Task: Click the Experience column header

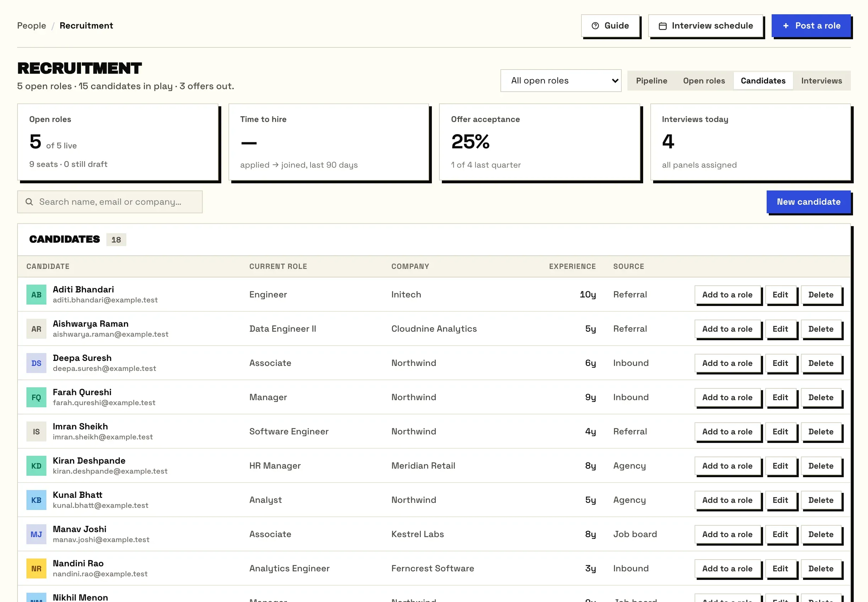Action: 572,266
